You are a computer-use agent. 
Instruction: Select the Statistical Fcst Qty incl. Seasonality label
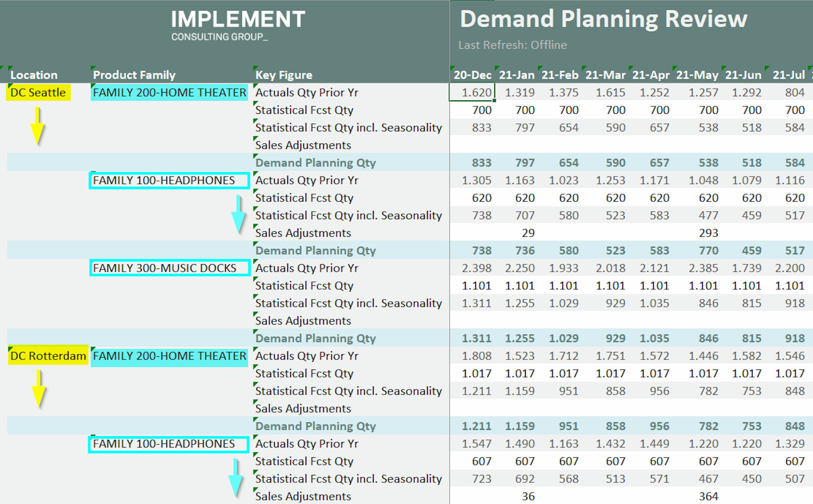[348, 127]
